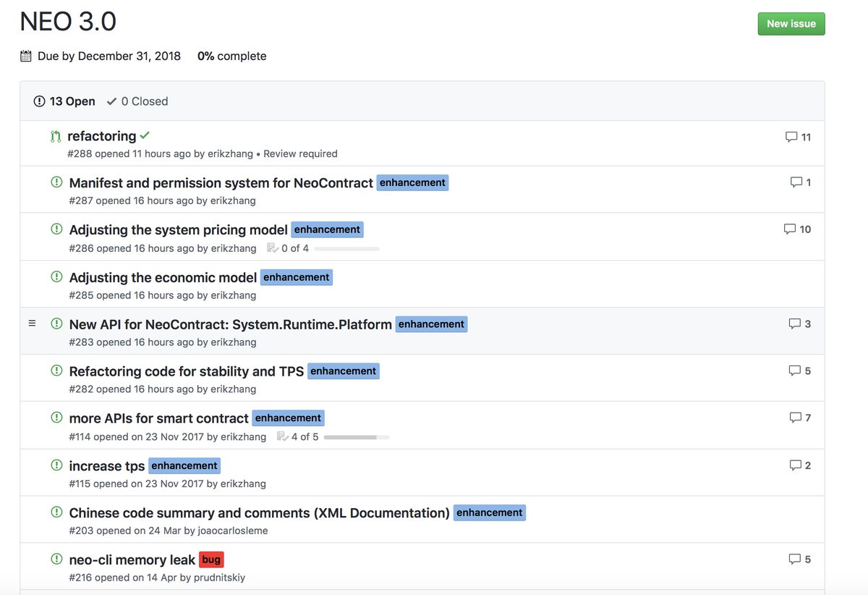The width and height of the screenshot is (868, 595).
Task: Open Refactoring code for stability and TPS issue
Action: (187, 372)
